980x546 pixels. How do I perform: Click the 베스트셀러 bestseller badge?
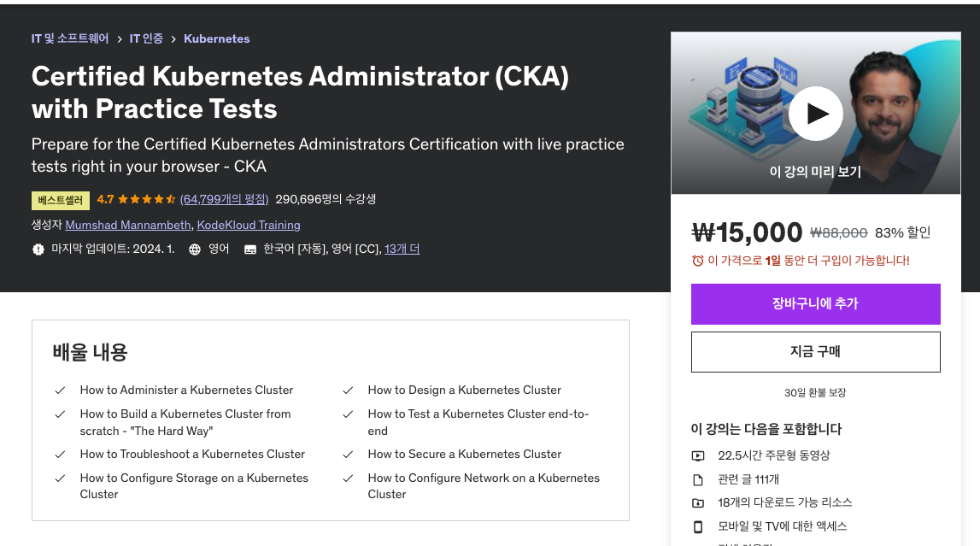click(61, 200)
